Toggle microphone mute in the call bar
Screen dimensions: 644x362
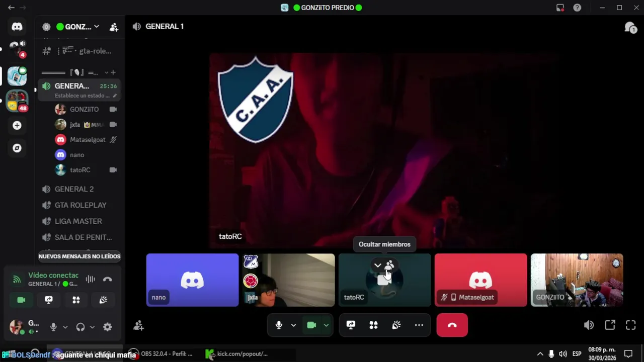(x=279, y=325)
